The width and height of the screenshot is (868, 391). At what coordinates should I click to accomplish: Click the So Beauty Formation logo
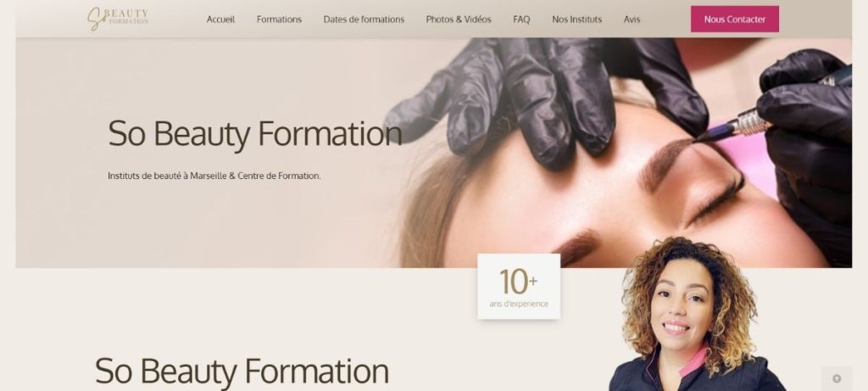tap(118, 19)
